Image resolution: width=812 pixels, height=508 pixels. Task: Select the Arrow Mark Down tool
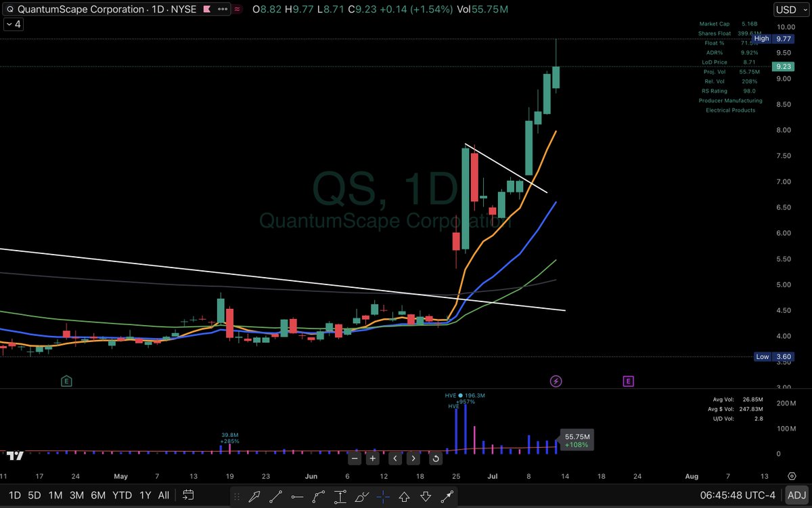pos(426,496)
